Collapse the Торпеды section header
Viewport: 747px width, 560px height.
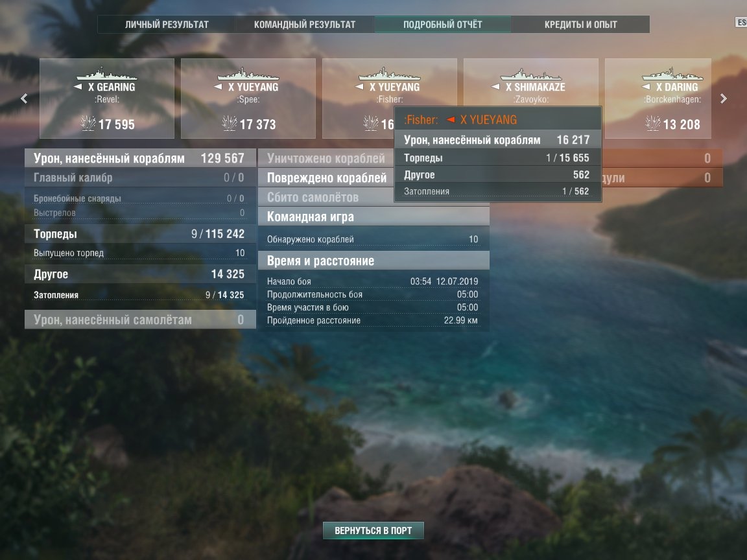point(140,234)
